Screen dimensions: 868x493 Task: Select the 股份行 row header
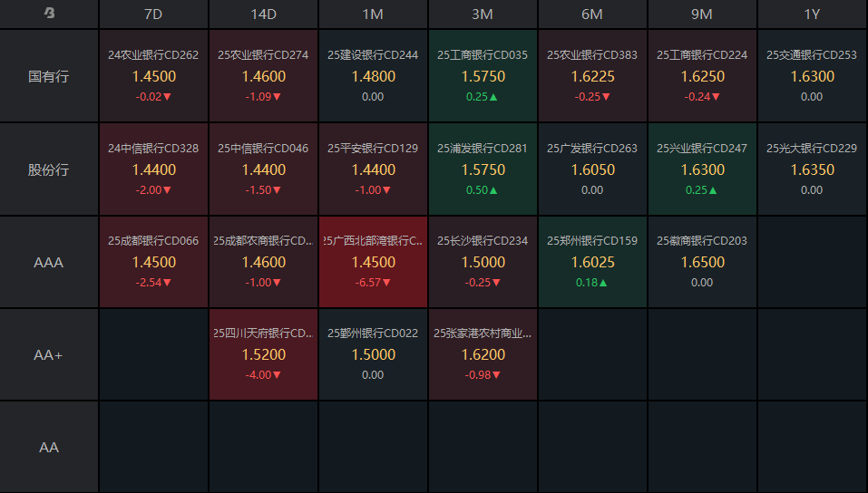tap(49, 169)
